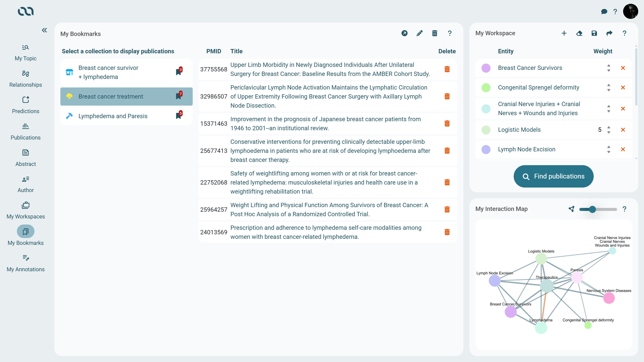Save workspace with the floppy disk icon
This screenshot has height=362, width=644.
click(x=594, y=33)
